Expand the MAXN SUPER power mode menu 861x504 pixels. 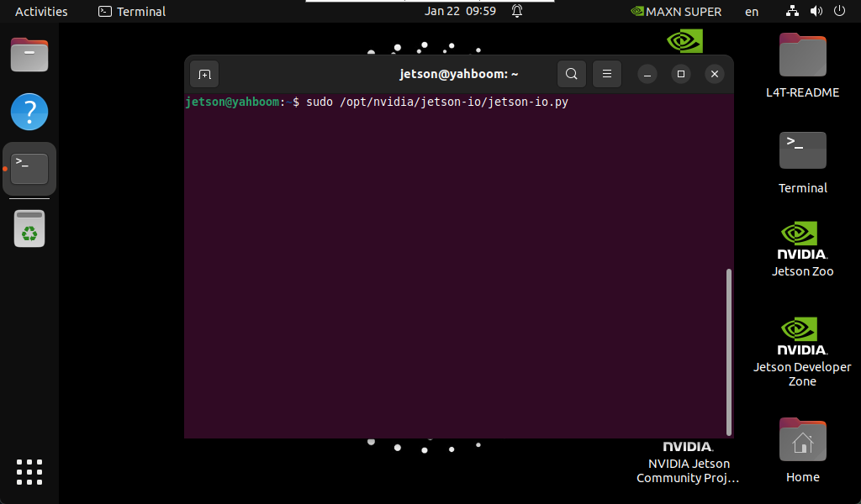676,11
